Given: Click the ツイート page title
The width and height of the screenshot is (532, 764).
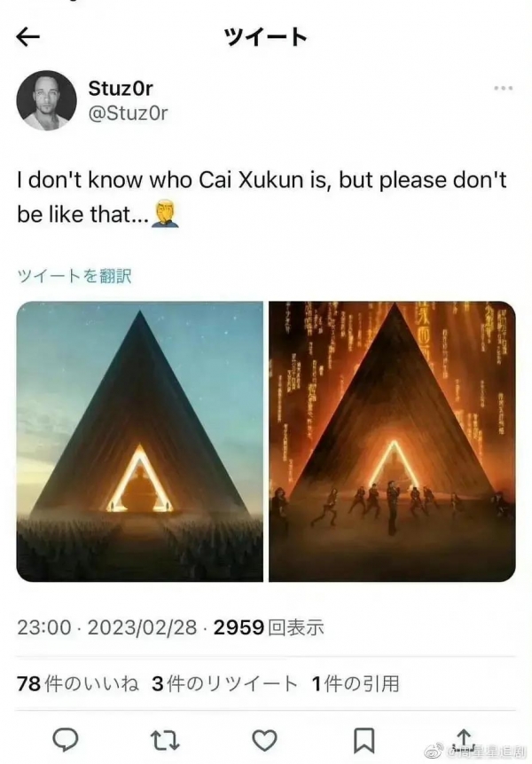Looking at the screenshot, I should (266, 37).
